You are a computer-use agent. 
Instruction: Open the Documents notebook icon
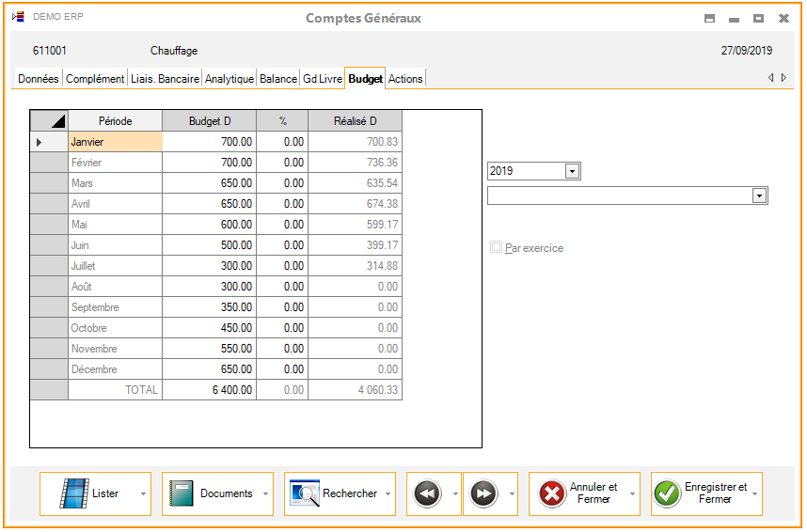tap(182, 493)
